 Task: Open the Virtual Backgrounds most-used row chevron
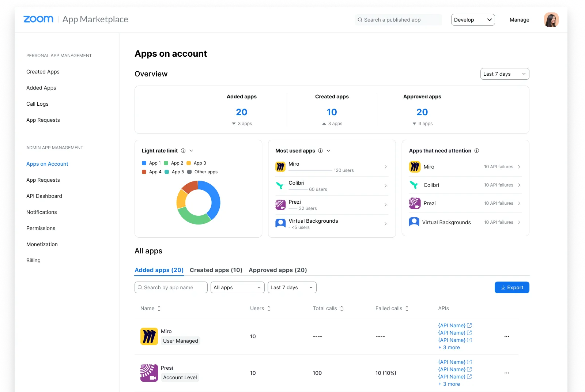[x=386, y=224]
